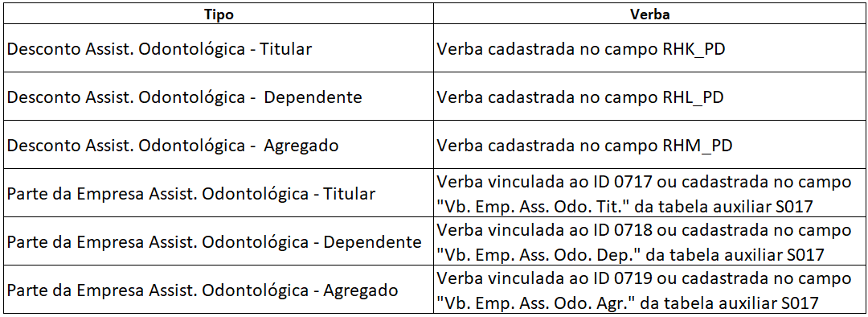Viewport: 868px width, 317px height.
Task: Click "Verba cadastrada" in the first data row
Action: point(506,48)
